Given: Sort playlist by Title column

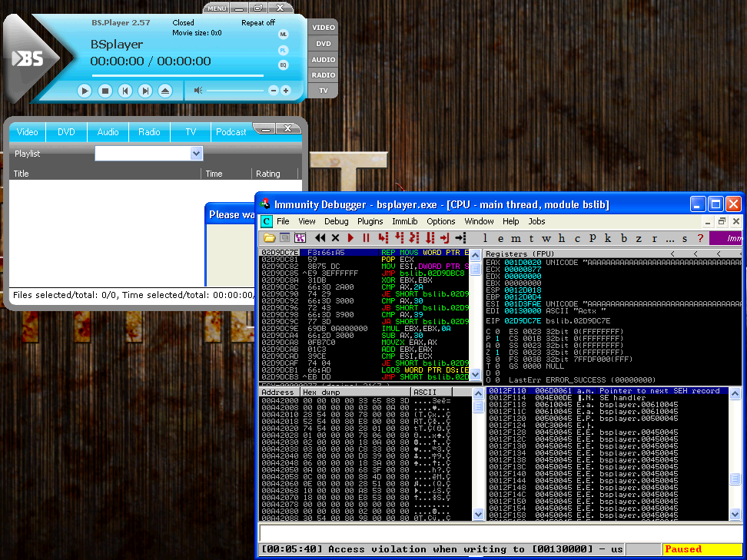Looking at the screenshot, I should coord(105,174).
